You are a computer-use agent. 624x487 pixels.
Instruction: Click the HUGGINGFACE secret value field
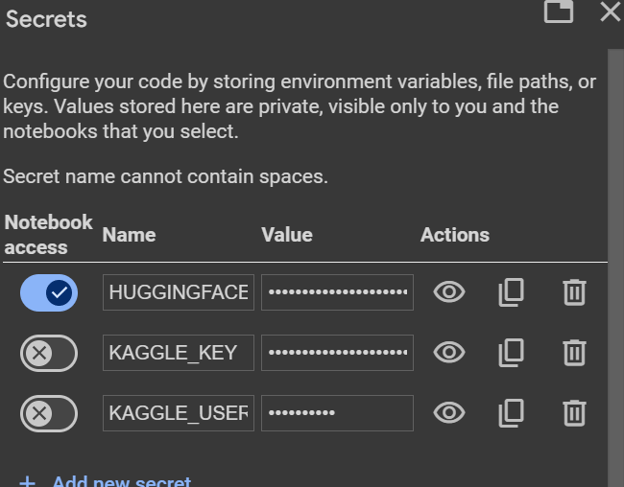click(x=337, y=292)
